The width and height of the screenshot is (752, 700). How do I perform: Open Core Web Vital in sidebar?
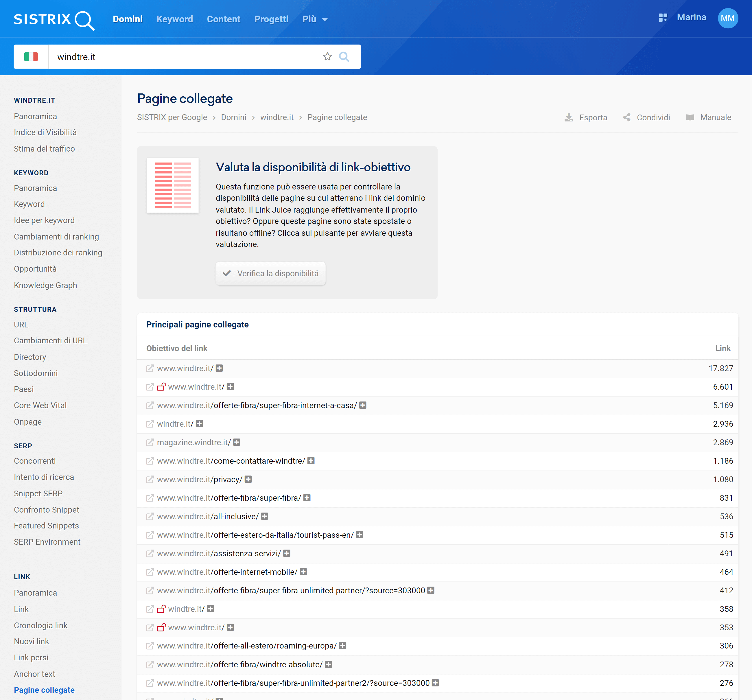click(x=40, y=406)
